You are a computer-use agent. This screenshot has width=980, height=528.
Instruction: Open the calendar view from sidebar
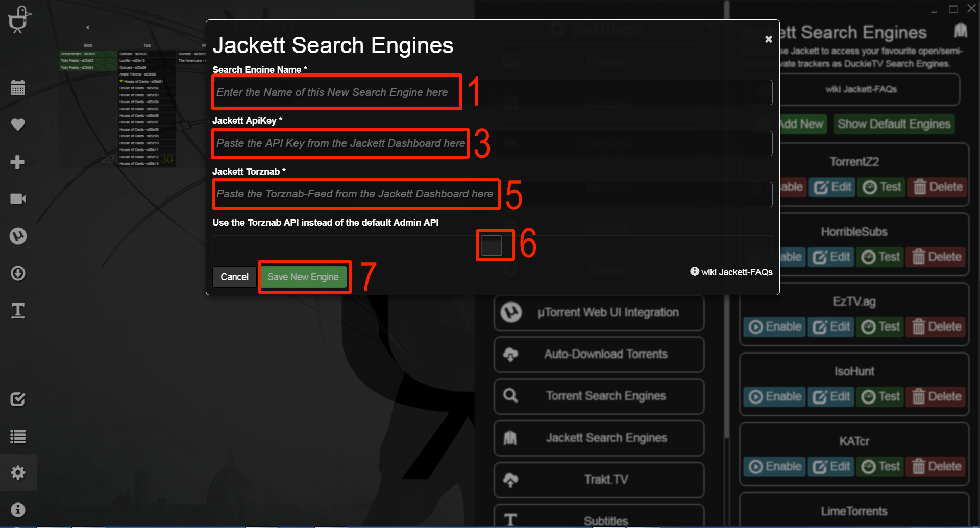pos(18,88)
